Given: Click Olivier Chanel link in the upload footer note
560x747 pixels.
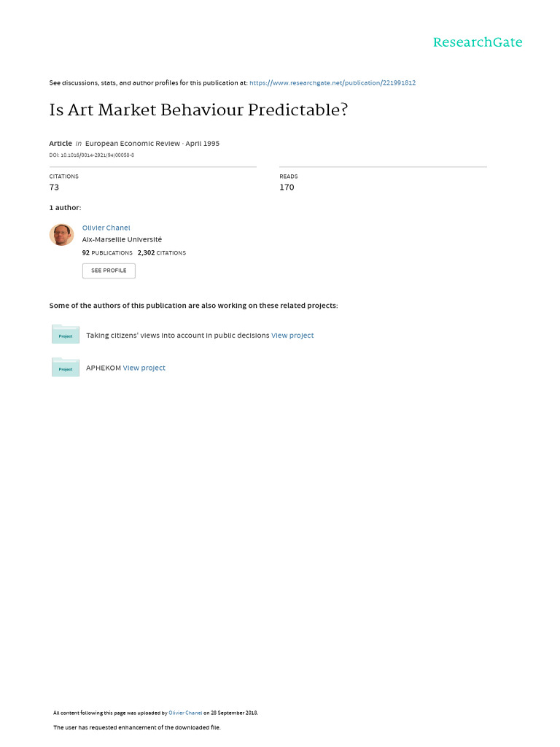Looking at the screenshot, I should 184,713.
